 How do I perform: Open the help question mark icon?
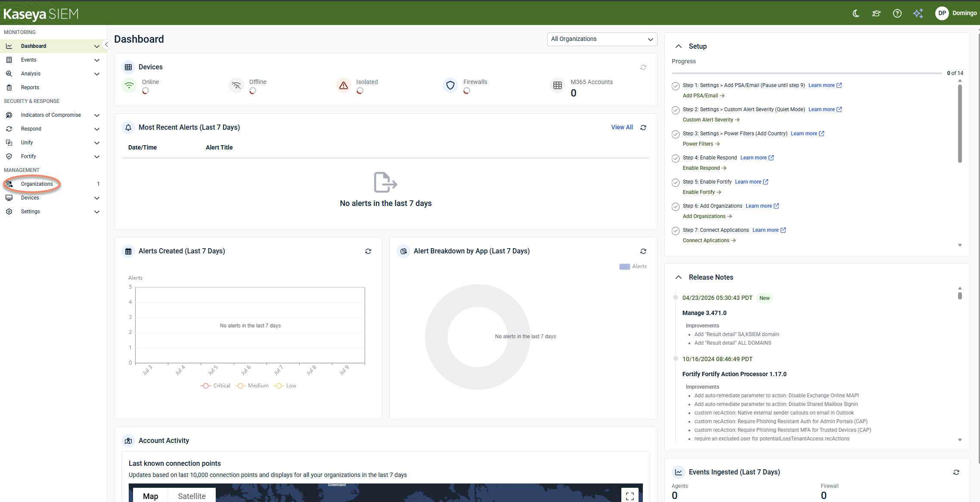coord(897,13)
